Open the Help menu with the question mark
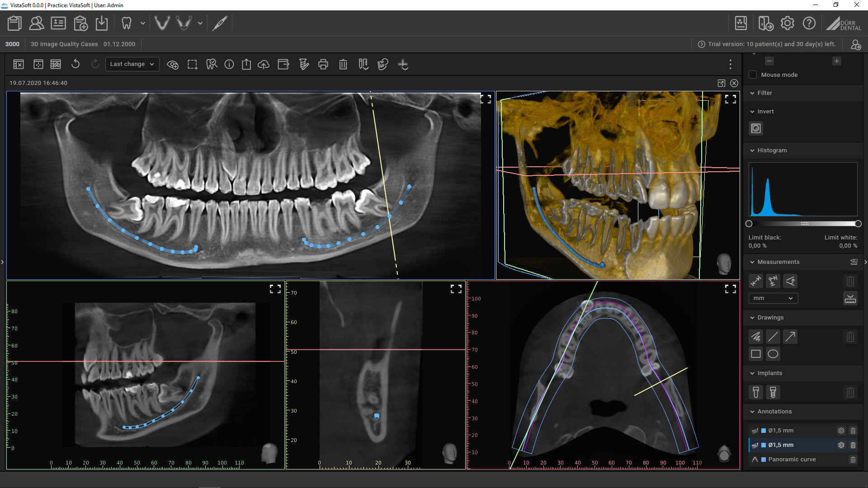868x488 pixels. point(809,23)
